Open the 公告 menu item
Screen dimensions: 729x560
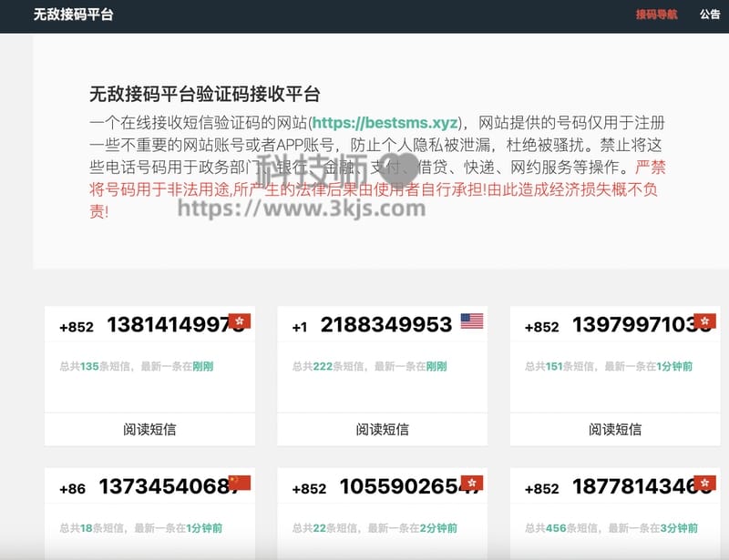click(710, 15)
